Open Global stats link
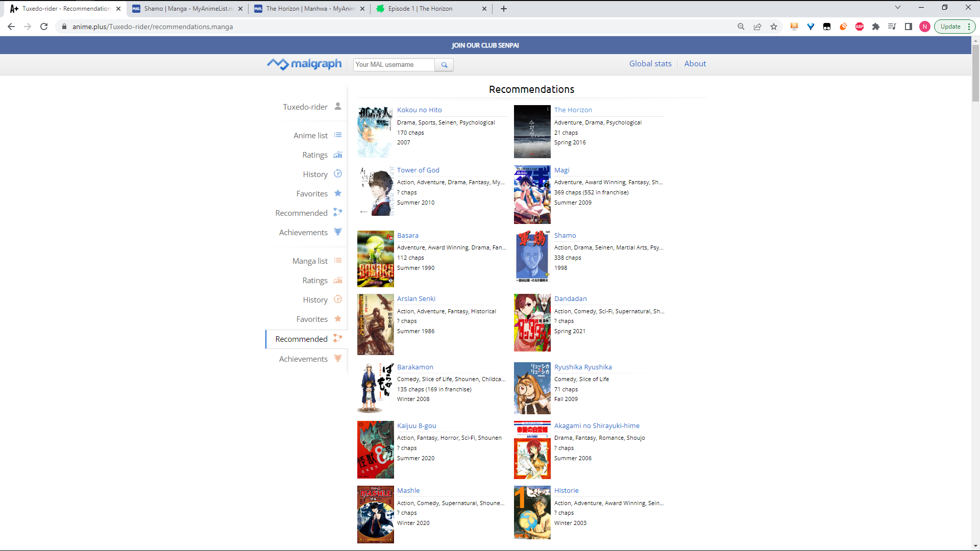This screenshot has width=980, height=551. (650, 64)
